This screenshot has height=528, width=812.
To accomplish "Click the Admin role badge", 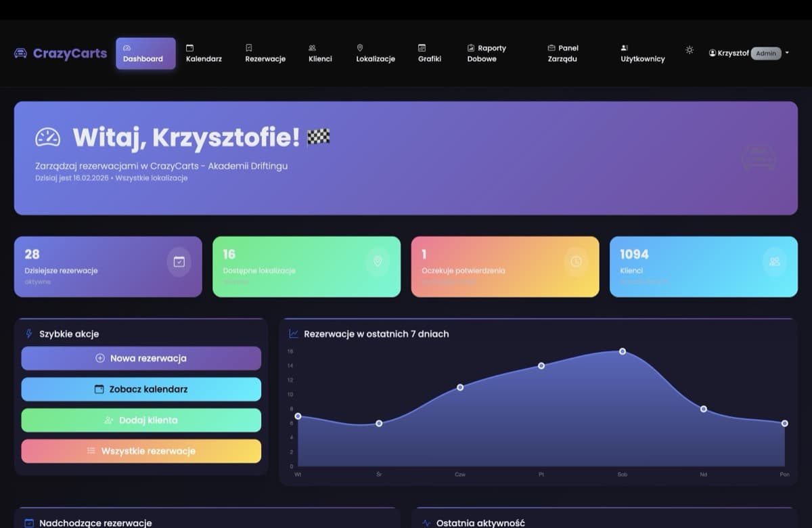I will [x=765, y=53].
